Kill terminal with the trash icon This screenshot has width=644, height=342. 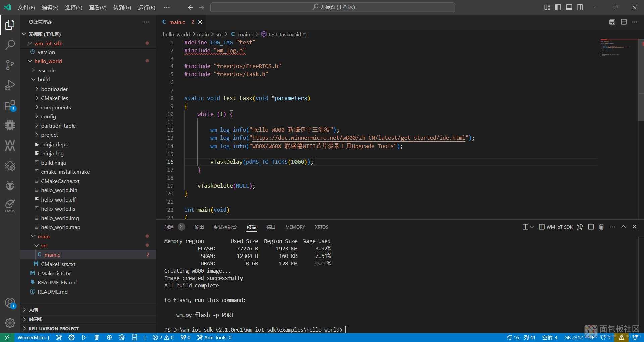[601, 227]
